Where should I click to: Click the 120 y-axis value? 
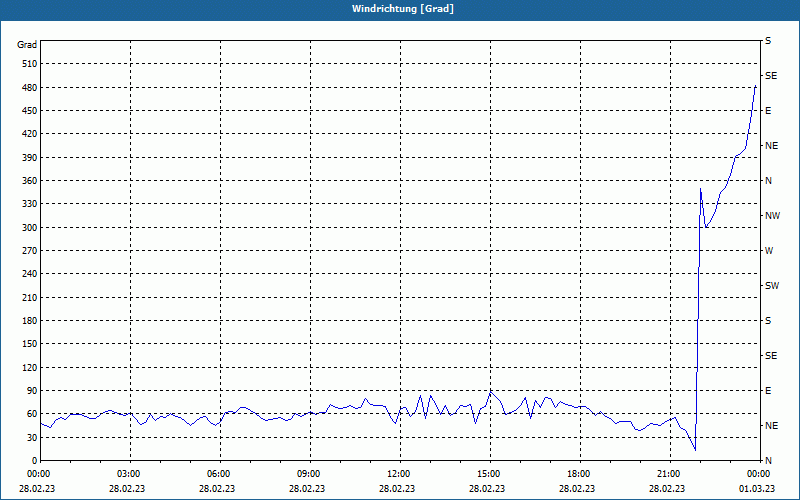pyautogui.click(x=30, y=367)
